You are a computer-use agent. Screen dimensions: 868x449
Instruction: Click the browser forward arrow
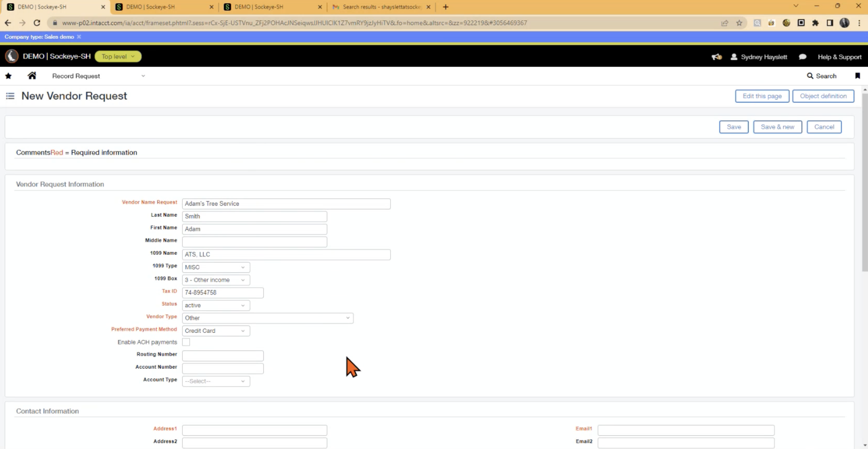[23, 23]
